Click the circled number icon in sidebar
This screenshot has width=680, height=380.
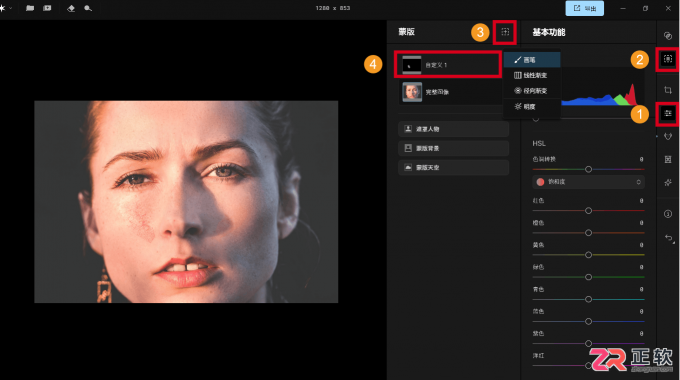click(x=668, y=214)
